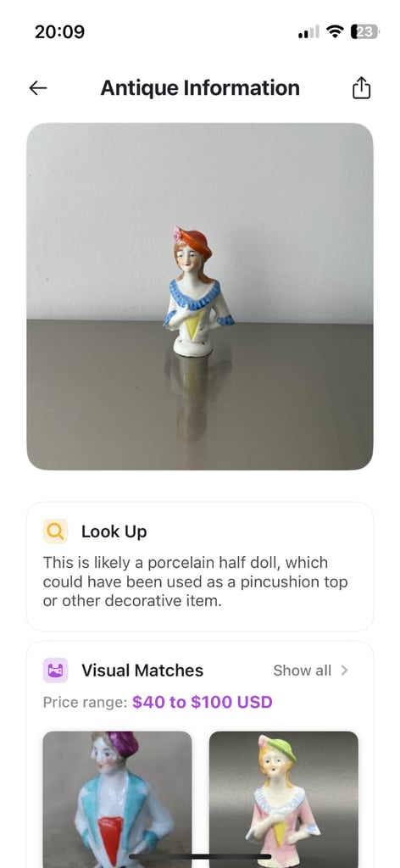The width and height of the screenshot is (400, 868).
Task: Tap the battery indicator in the status bar
Action: [x=364, y=32]
